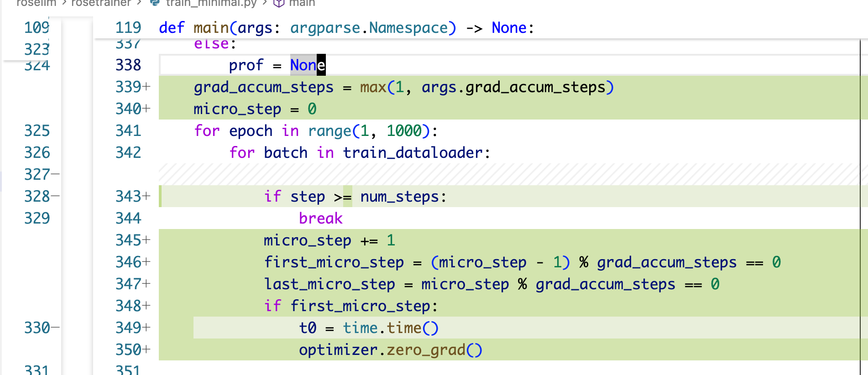Click the 'micro_step = 0' added line
Viewport: 868px width, 375px height.
tap(255, 109)
